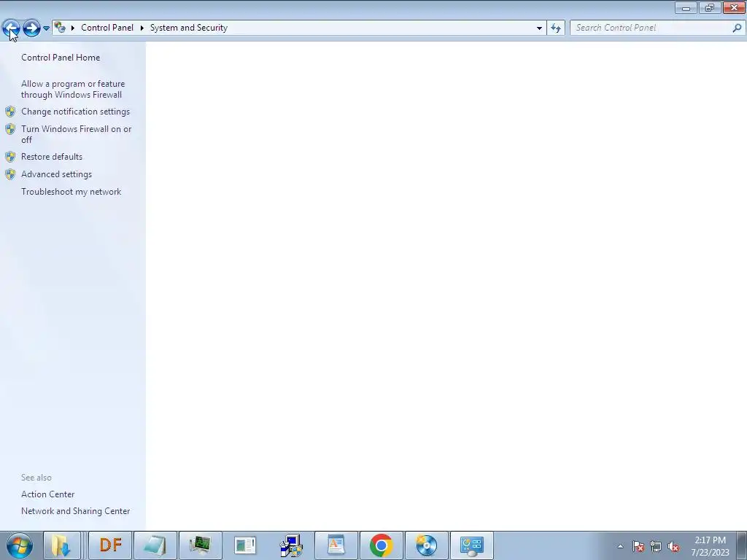Open the green document window taskbar icon

tap(245, 545)
